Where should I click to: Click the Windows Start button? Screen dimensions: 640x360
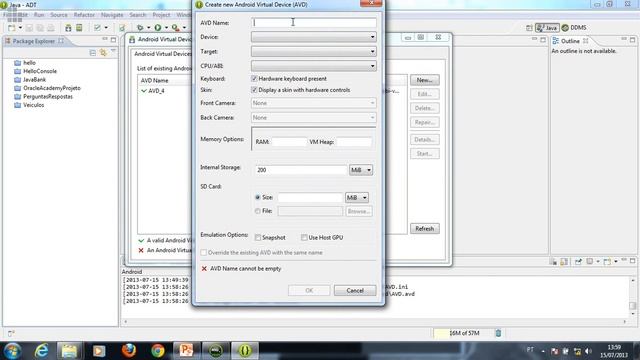click(12, 351)
